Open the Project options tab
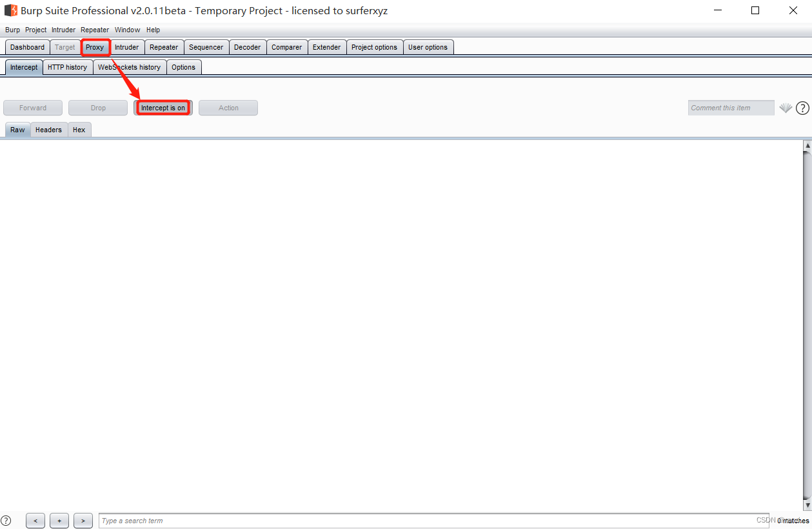Screen dimensions: 812x529 (x=375, y=47)
